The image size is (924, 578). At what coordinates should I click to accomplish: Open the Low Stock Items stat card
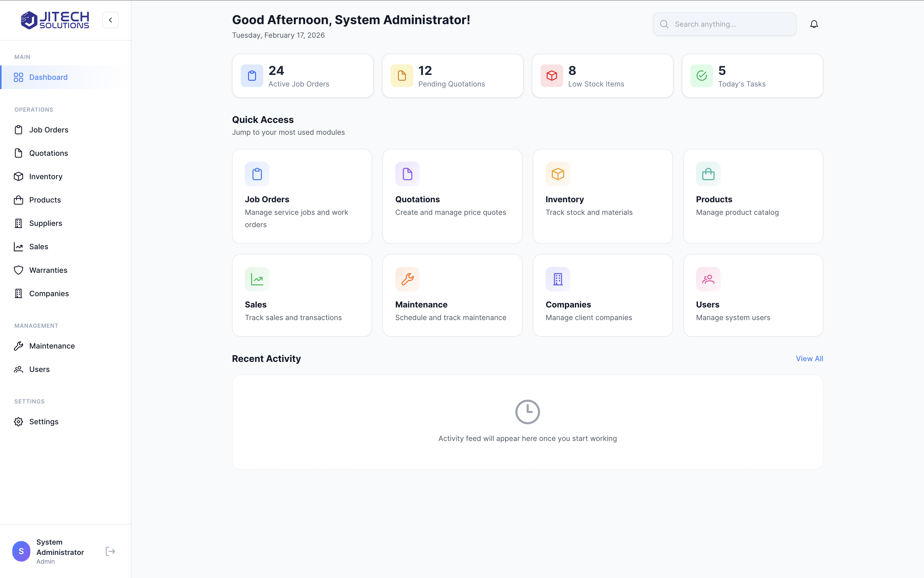[x=602, y=76]
